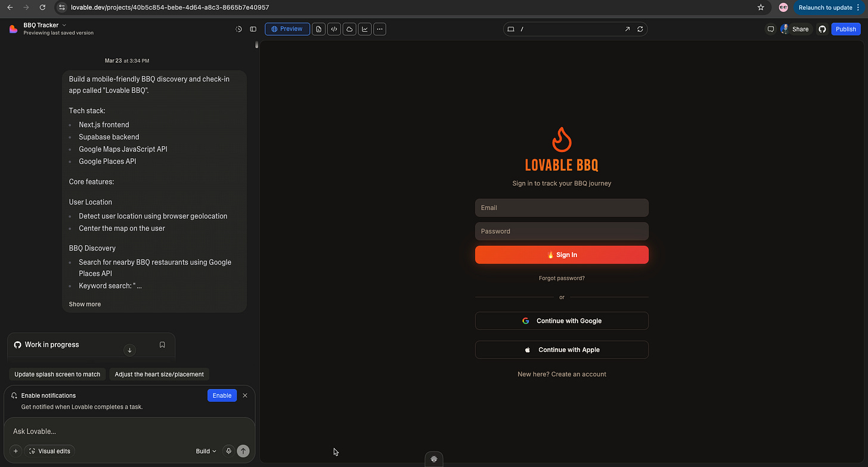Toggle Visual edits mode
Viewport: 868px width, 467px height.
tap(49, 451)
